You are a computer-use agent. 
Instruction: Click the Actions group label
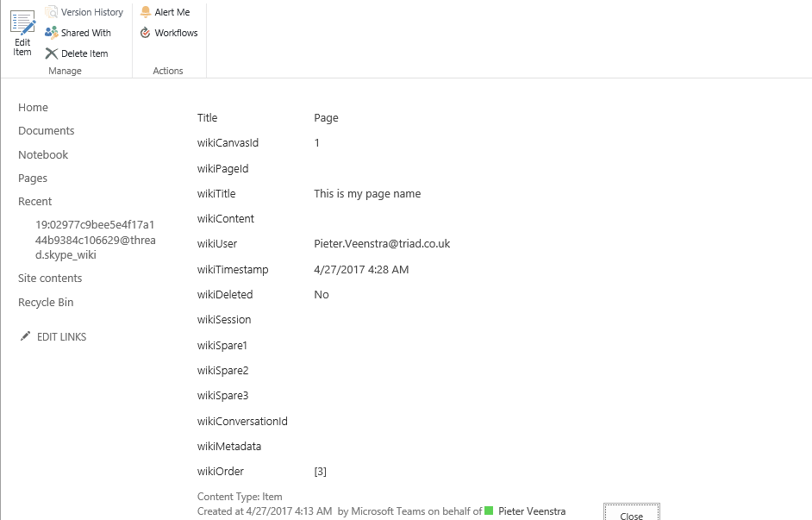(x=168, y=71)
